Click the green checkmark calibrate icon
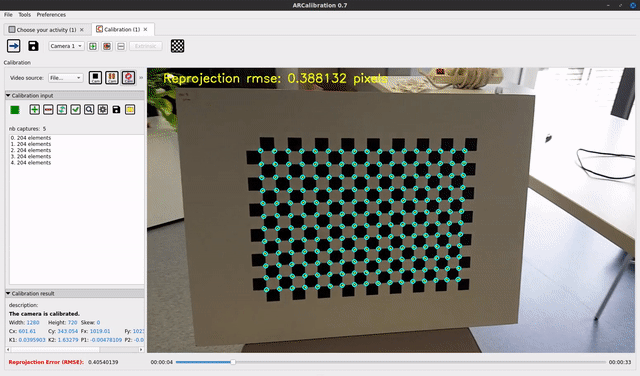The width and height of the screenshot is (640, 376). pyautogui.click(x=76, y=109)
